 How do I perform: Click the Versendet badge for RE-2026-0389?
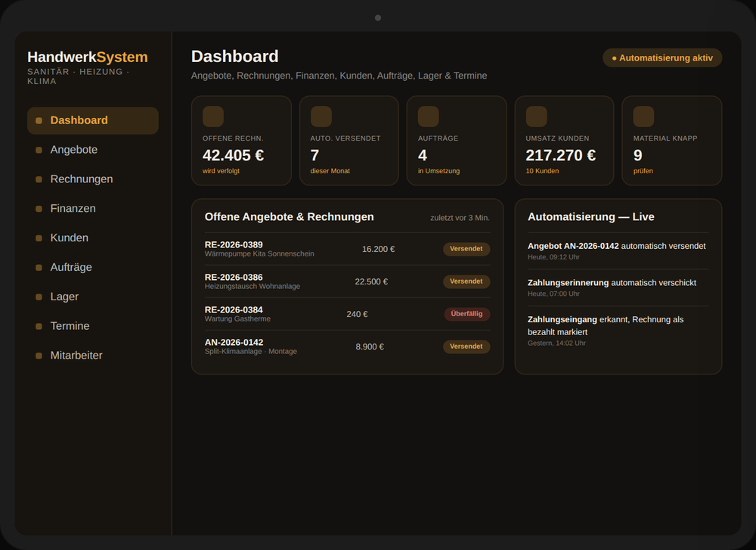click(466, 249)
